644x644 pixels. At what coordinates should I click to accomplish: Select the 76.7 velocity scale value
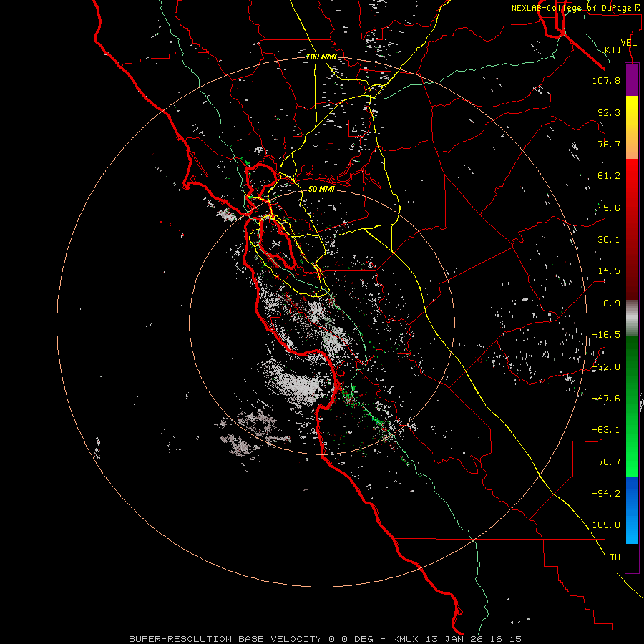609,144
